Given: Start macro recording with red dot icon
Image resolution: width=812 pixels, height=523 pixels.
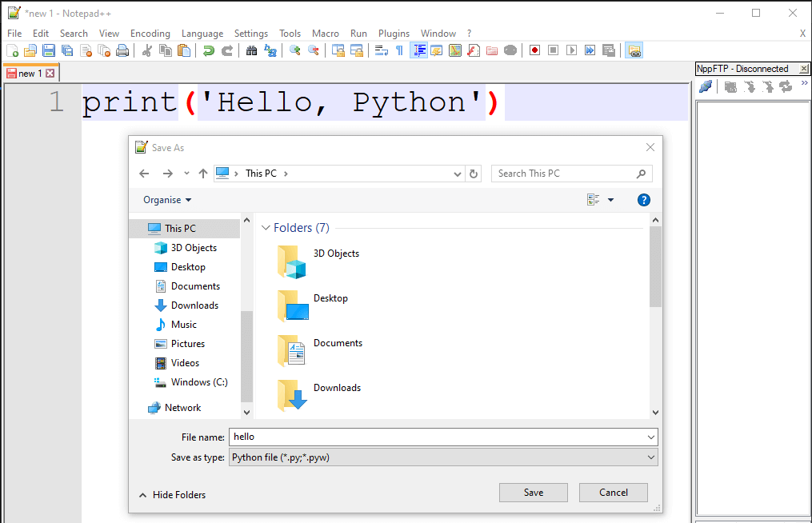Looking at the screenshot, I should 535,50.
